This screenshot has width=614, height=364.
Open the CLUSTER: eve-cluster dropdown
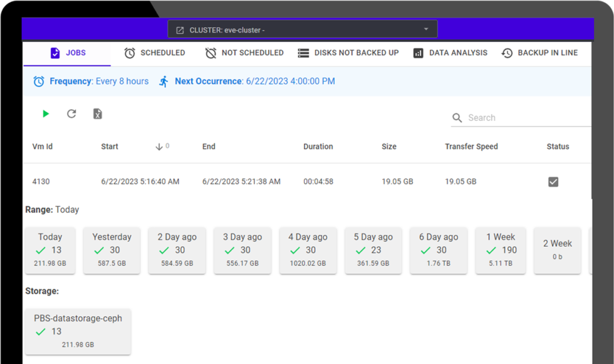302,28
